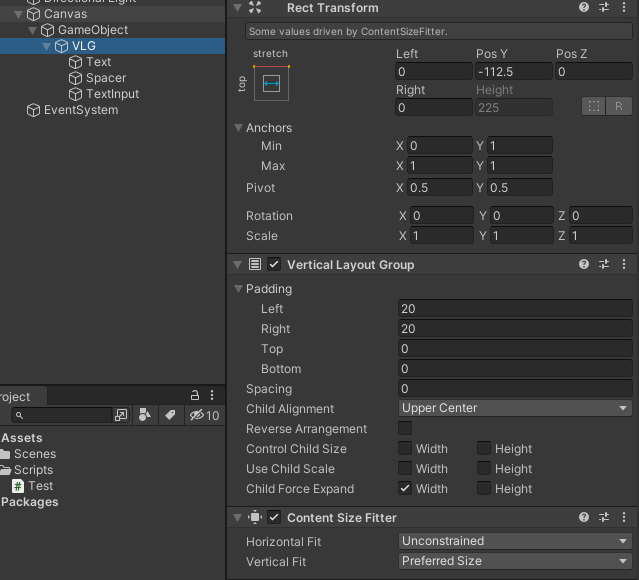
Task: Open Project panel three-dot menu
Action: (212, 395)
